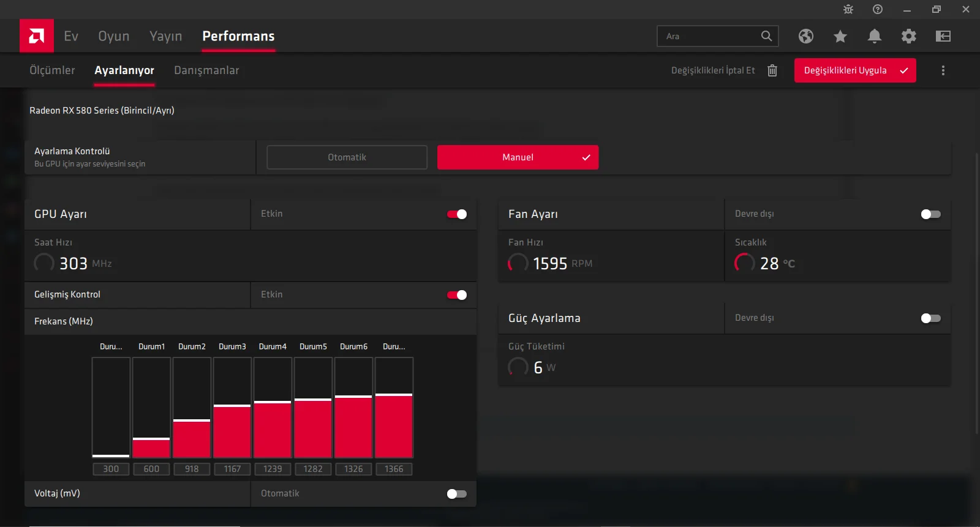The image size is (980, 527).
Task: Select the Otomatik tuning control option
Action: [347, 157]
